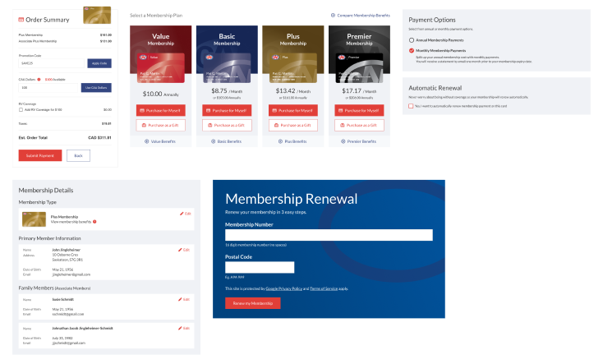Image resolution: width=603 pixels, height=364 pixels.
Task: Select Monthly Membership Payments radio button
Action: point(412,50)
